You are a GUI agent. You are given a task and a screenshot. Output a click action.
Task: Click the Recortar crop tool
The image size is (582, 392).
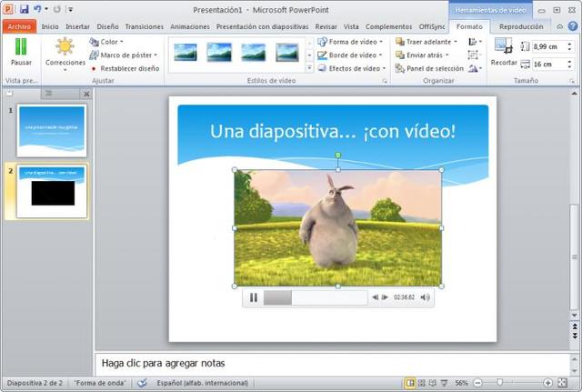tap(504, 52)
